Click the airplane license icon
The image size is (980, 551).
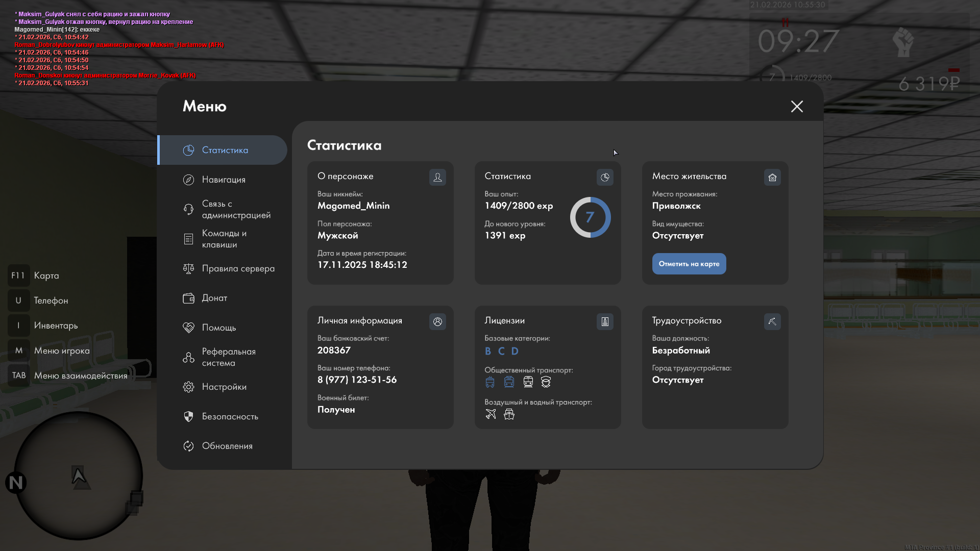click(491, 414)
